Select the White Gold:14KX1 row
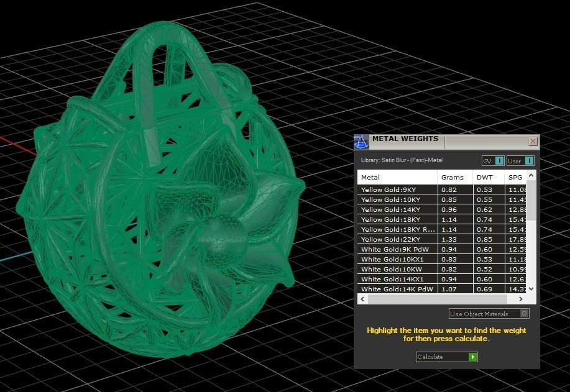The width and height of the screenshot is (570, 392). pos(442,279)
